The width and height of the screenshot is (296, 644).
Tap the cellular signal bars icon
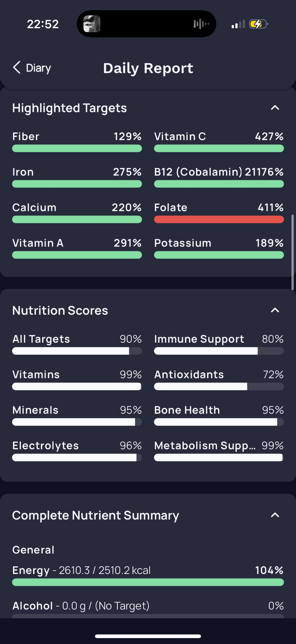point(238,25)
